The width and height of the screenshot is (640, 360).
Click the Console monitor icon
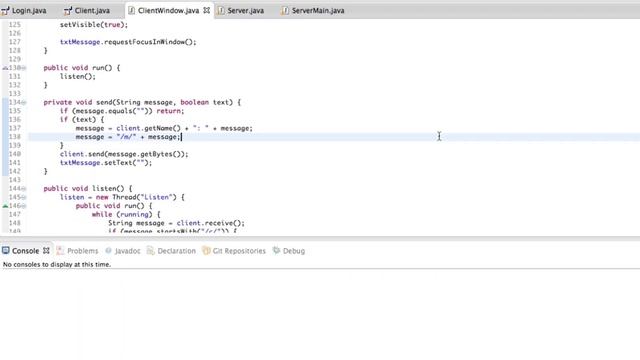click(6, 250)
